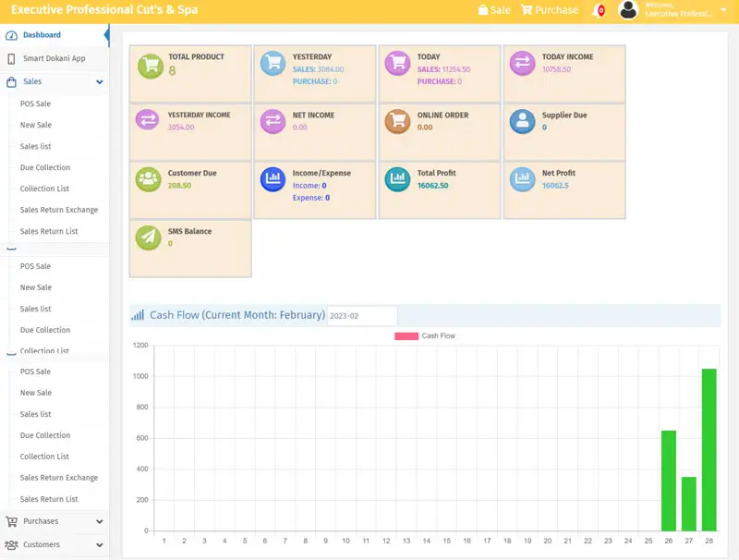Collapse the Sales menu chevron

[99, 82]
